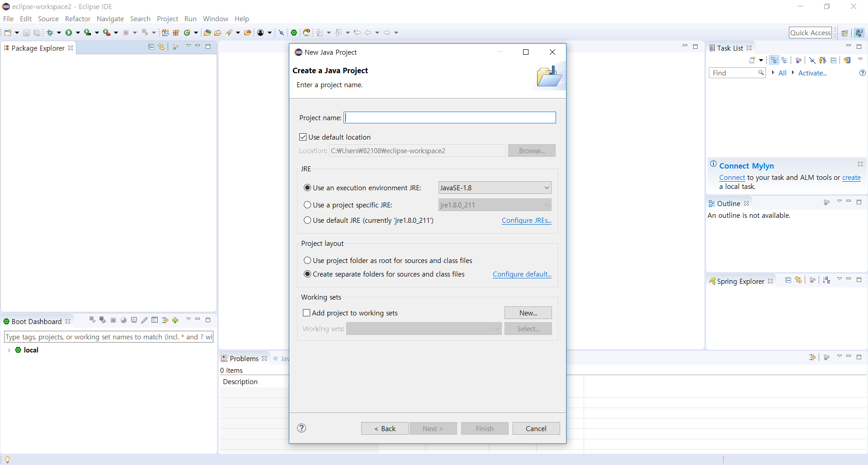
Task: Click the Back button in dialog
Action: [x=385, y=428]
